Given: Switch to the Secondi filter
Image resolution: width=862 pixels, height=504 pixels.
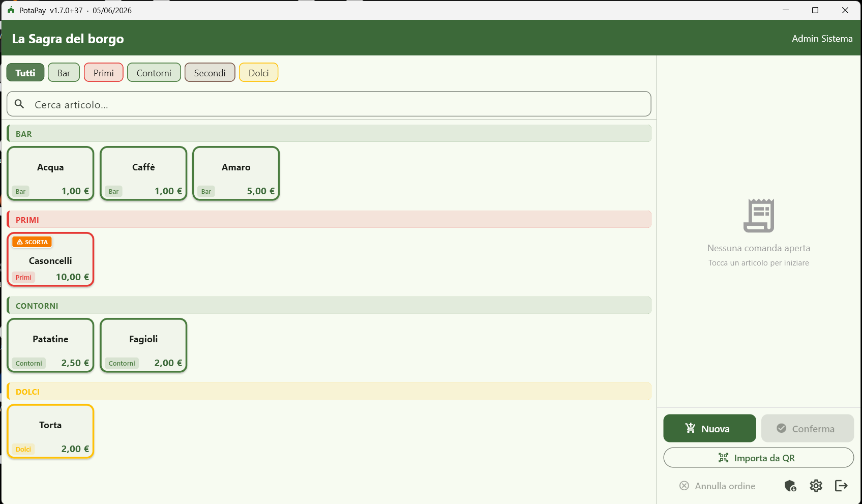Looking at the screenshot, I should pos(210,73).
